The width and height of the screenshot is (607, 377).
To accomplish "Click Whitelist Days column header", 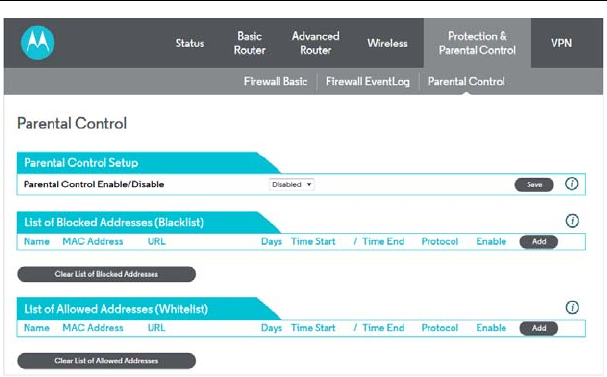I will point(271,328).
